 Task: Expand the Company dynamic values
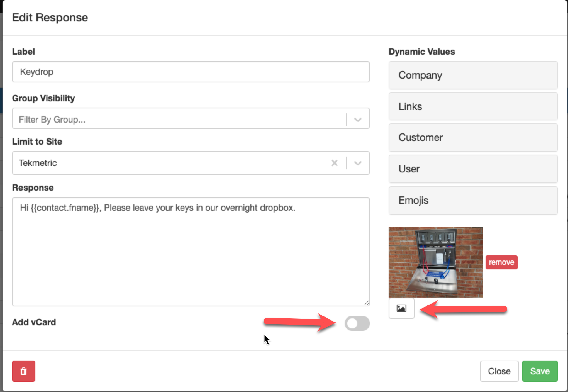coord(473,75)
